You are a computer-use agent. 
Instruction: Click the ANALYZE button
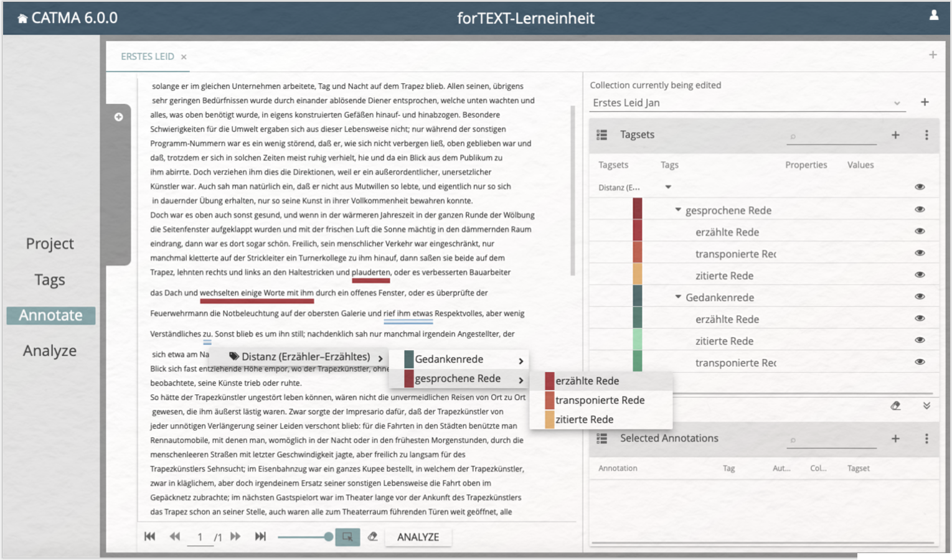click(x=418, y=537)
